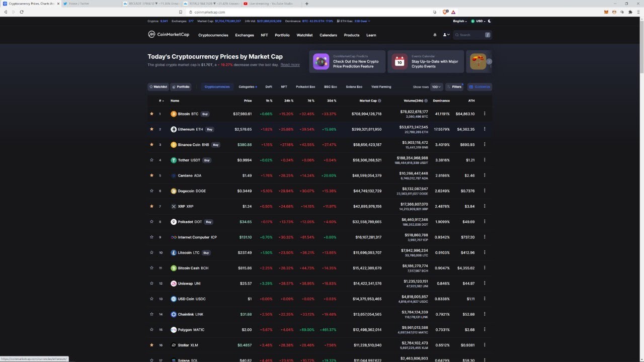This screenshot has width=644, height=362.
Task: Select the Yield Farming filter tab
Action: point(381,87)
